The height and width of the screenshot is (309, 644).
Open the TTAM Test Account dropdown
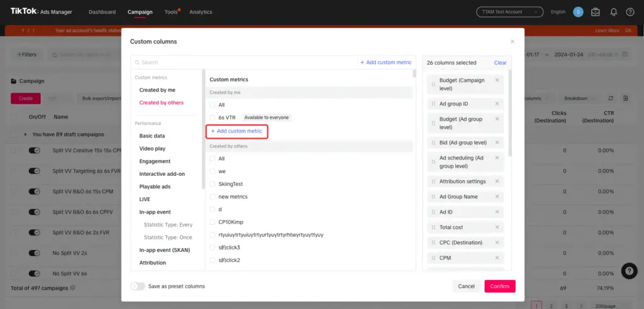[x=509, y=12]
